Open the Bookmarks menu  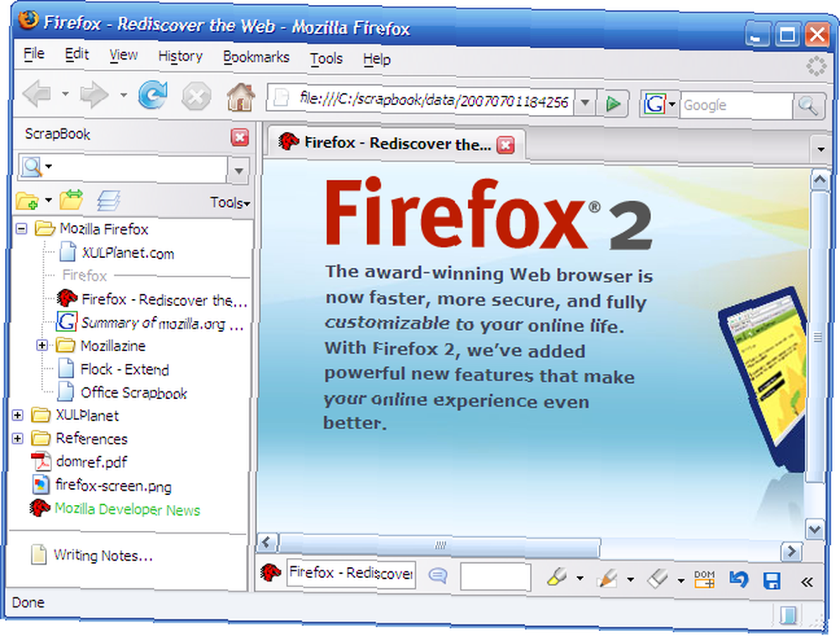(x=256, y=57)
